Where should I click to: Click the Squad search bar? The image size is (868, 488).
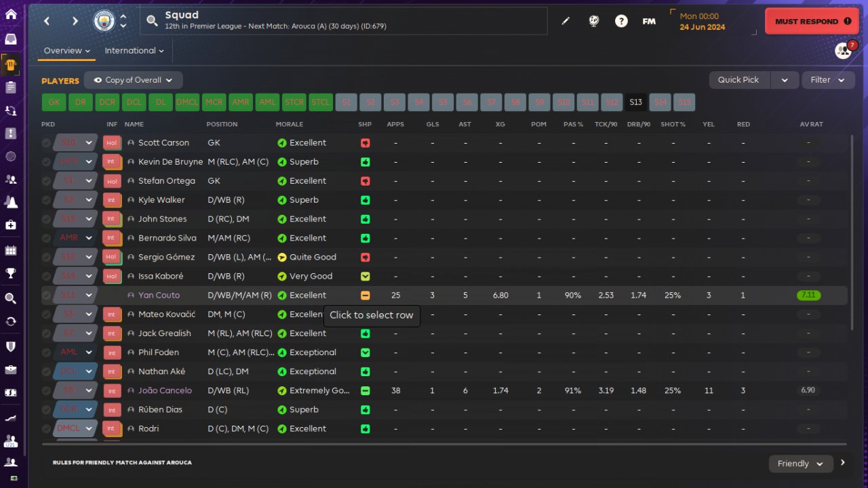click(344, 21)
